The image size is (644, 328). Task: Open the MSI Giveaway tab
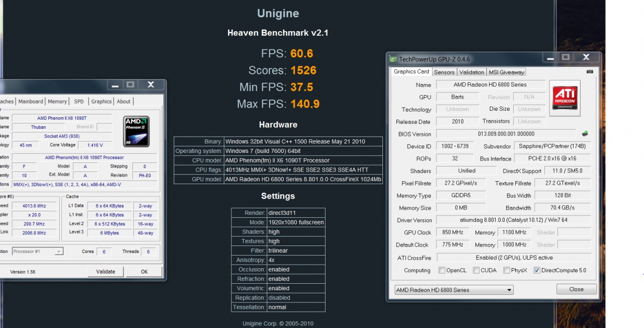pos(507,72)
